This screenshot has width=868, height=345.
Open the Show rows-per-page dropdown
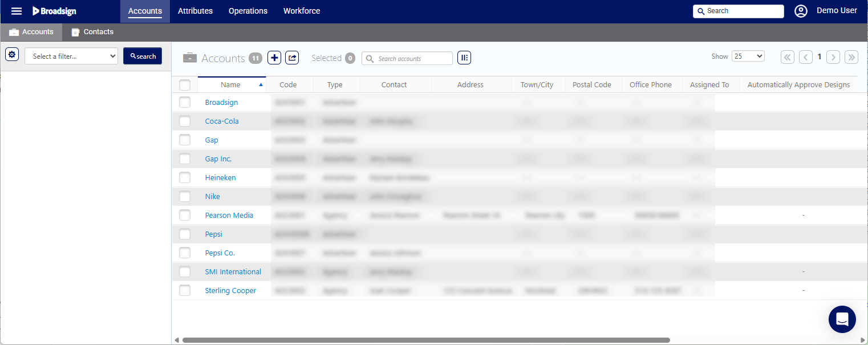click(x=748, y=56)
